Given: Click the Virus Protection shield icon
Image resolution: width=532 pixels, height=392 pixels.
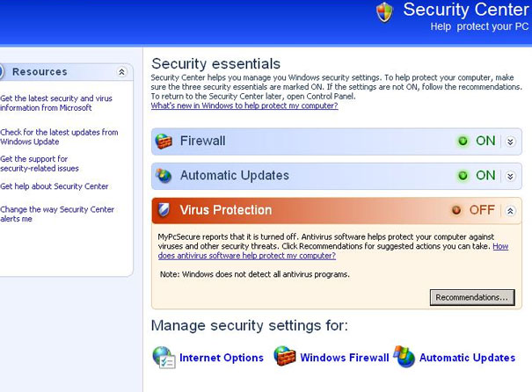Looking at the screenshot, I should [164, 210].
